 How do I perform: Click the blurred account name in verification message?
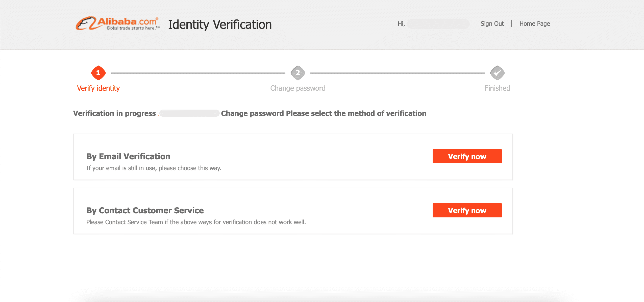(x=189, y=113)
